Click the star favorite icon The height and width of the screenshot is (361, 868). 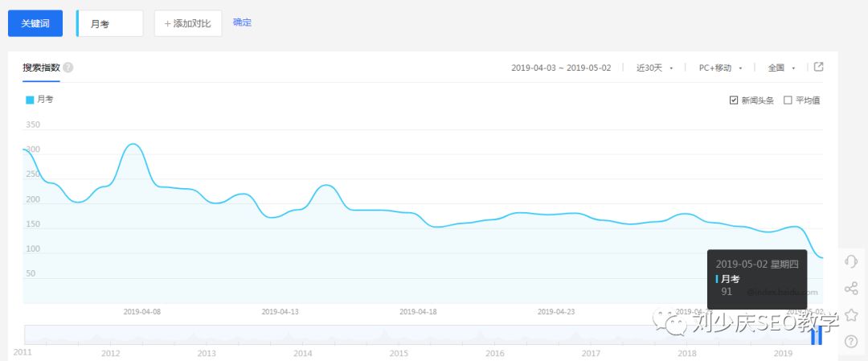851,314
